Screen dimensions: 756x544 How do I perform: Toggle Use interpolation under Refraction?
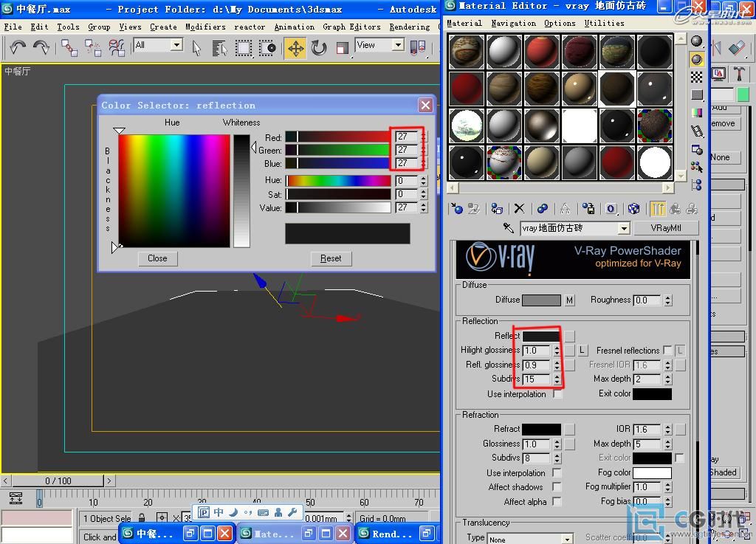[557, 472]
